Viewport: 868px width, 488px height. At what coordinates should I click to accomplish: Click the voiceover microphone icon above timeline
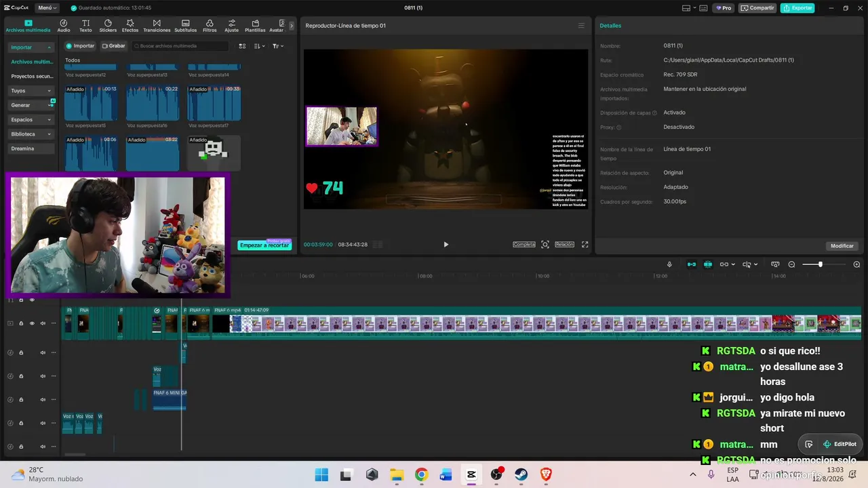669,264
